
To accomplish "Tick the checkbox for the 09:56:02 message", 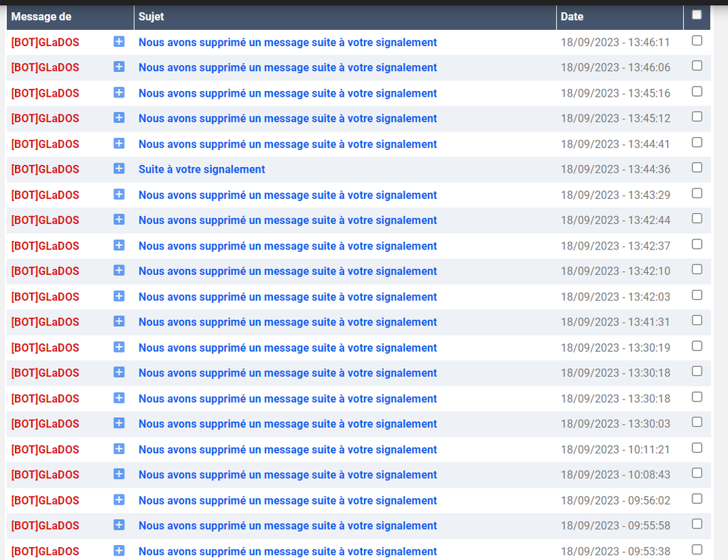I will (x=697, y=498).
